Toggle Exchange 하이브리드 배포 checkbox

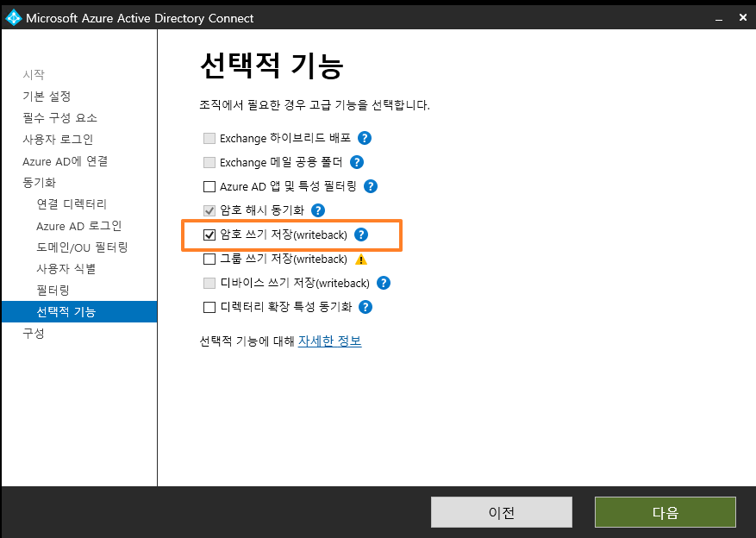[x=209, y=138]
